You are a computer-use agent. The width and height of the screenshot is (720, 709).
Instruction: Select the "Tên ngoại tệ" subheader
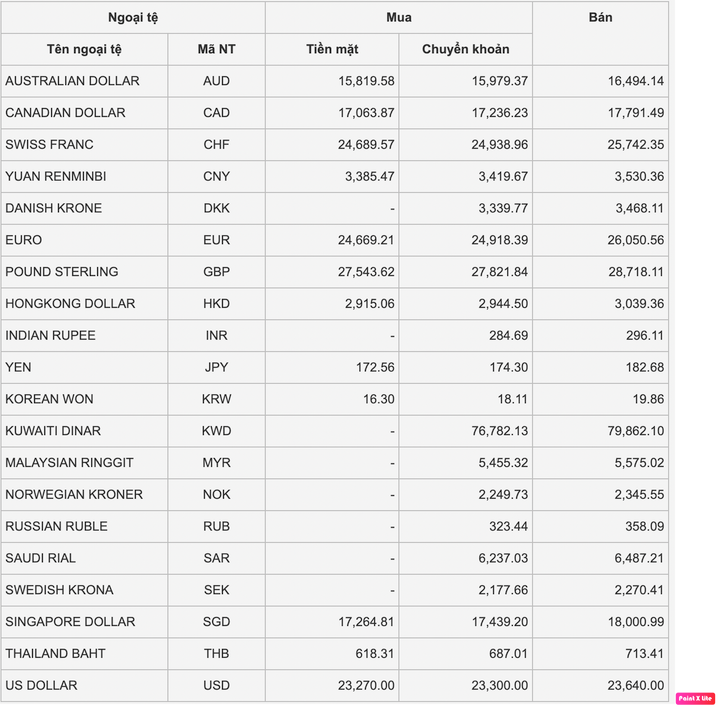click(84, 49)
